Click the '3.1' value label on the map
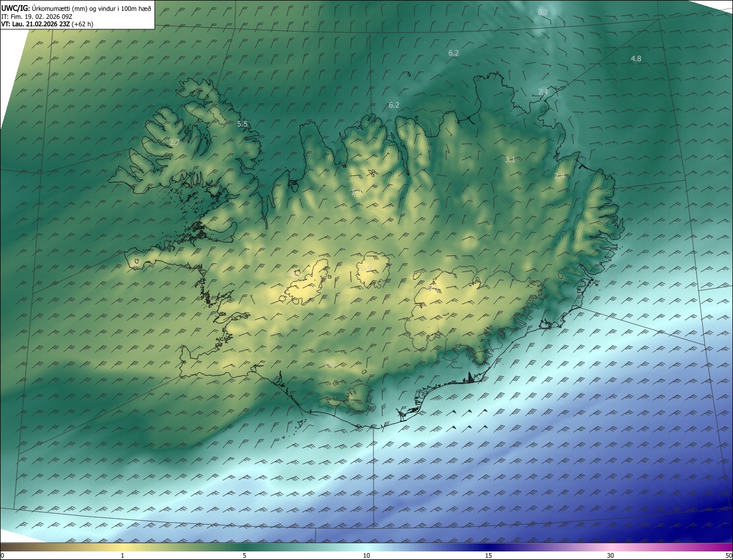 pos(510,160)
